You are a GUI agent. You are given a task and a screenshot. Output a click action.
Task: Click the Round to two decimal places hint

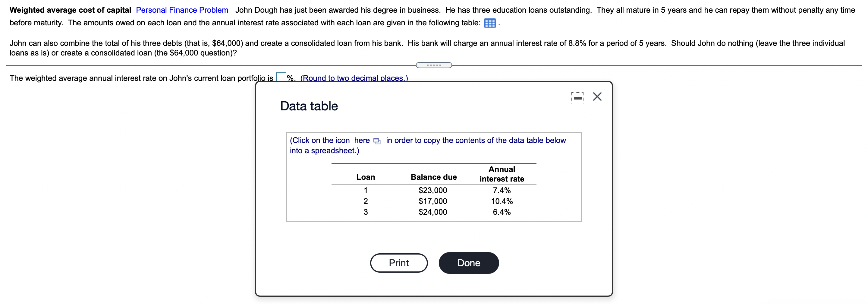(354, 78)
